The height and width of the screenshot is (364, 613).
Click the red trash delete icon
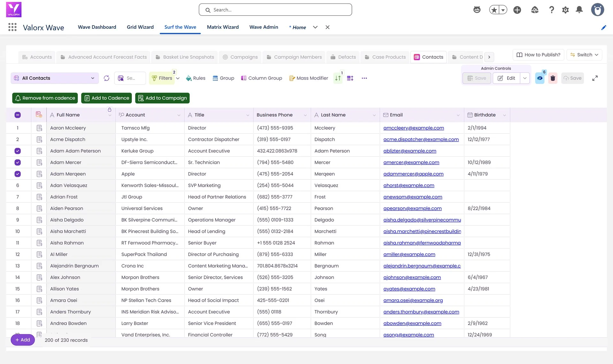[553, 78]
